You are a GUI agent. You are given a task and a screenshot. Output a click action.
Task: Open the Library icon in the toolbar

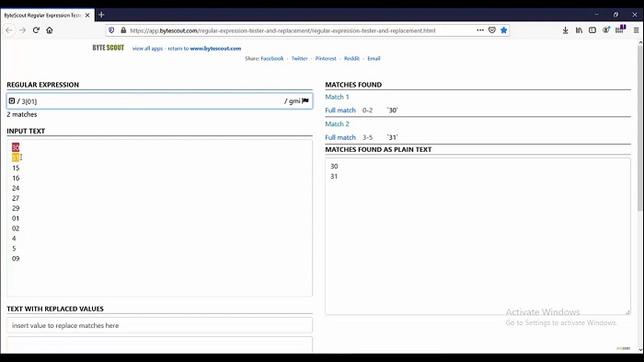coord(579,30)
